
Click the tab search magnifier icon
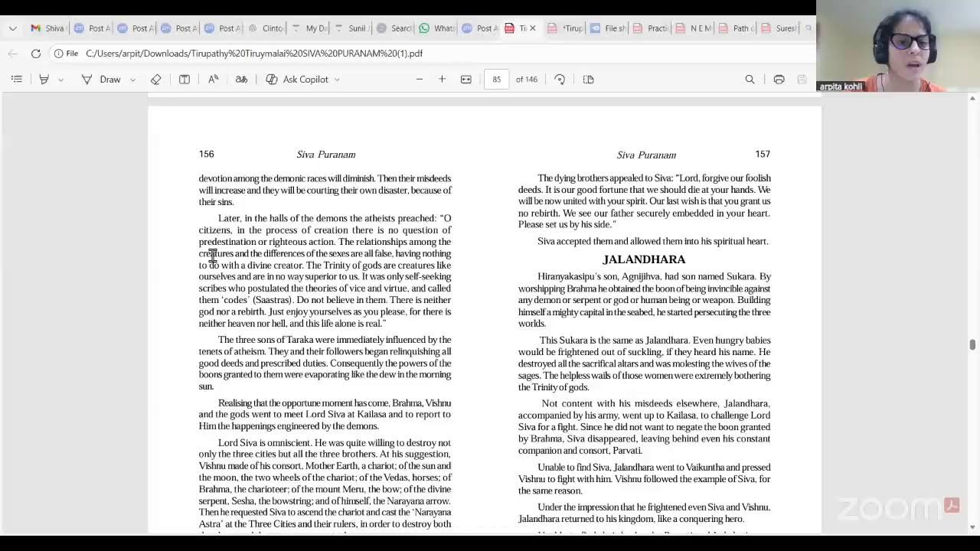[x=808, y=28]
